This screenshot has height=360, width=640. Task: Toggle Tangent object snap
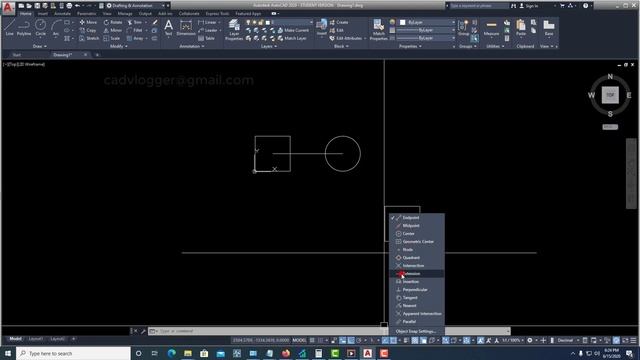click(410, 298)
